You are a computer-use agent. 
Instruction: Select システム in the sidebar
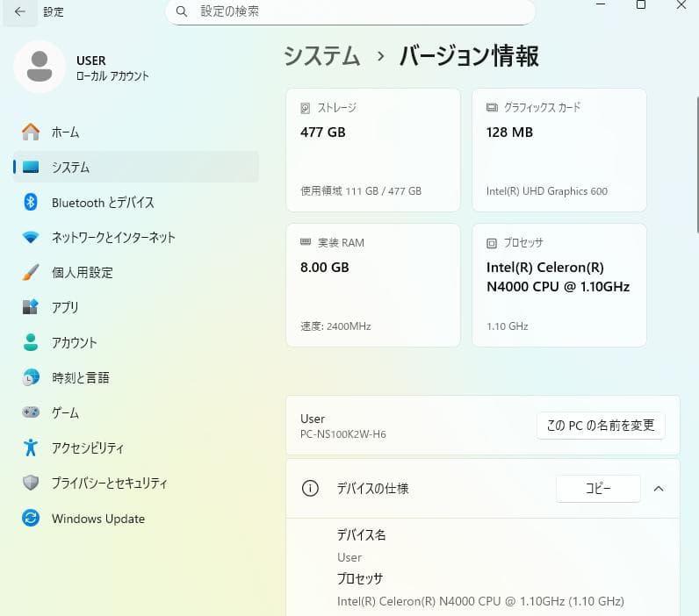click(x=136, y=167)
